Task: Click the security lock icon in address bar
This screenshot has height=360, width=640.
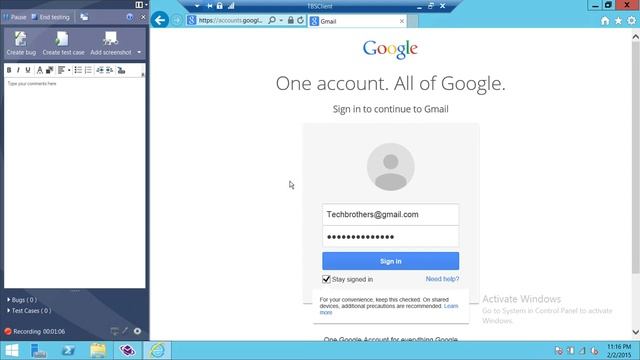Action: click(291, 20)
